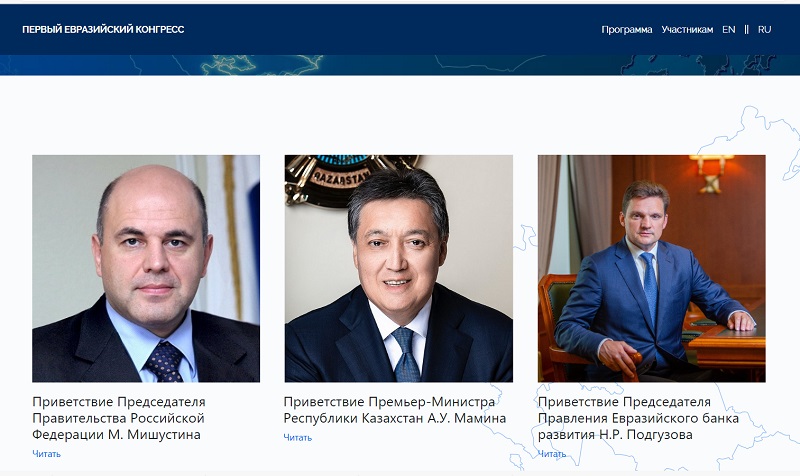800x476 pixels.
Task: Click the || separator between language links
Action: click(x=746, y=30)
